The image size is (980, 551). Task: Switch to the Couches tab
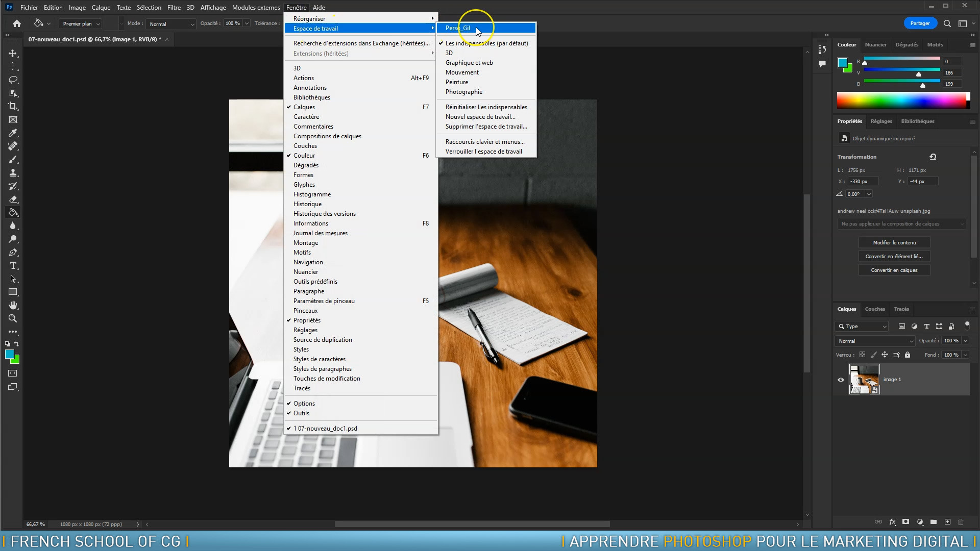874,309
